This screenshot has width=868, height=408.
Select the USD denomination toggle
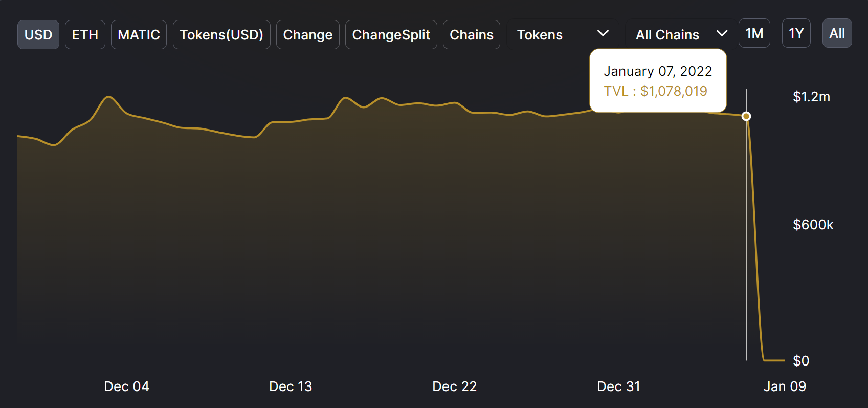point(38,35)
